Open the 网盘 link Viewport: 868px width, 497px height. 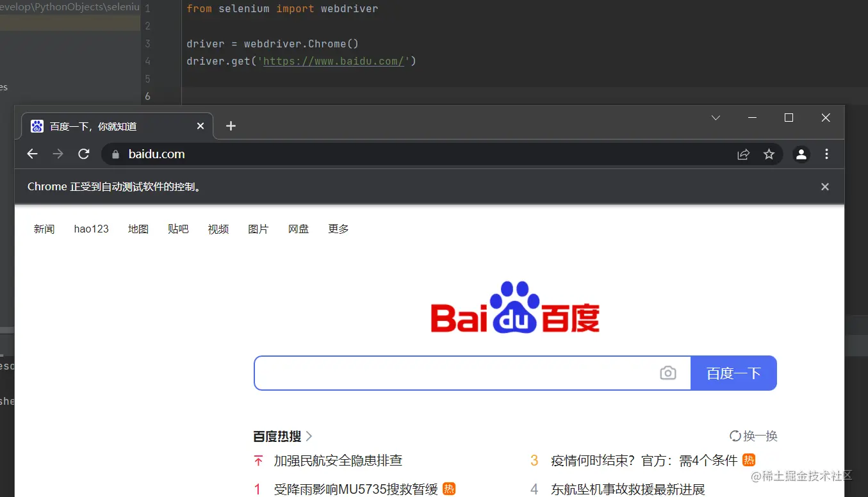[299, 229]
